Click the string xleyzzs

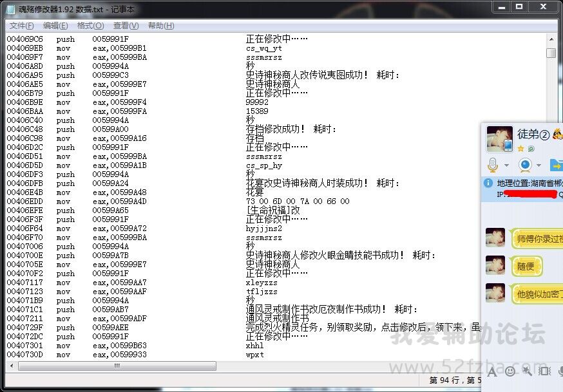[x=262, y=283]
